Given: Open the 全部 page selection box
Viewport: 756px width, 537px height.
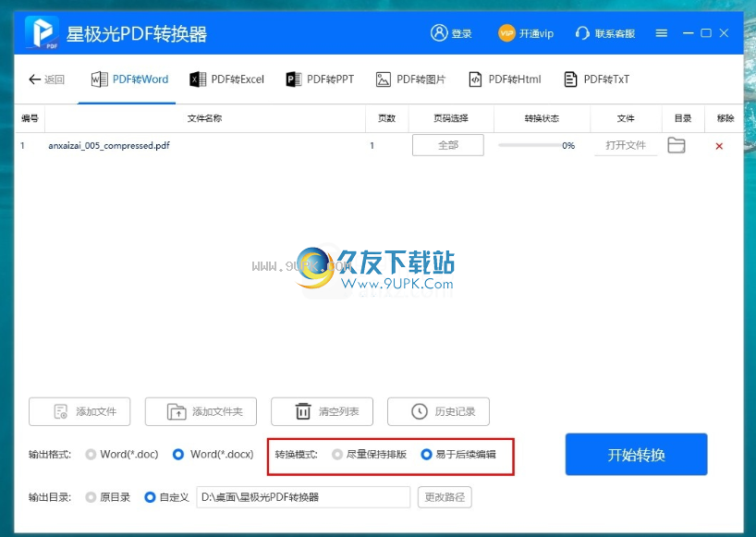Looking at the screenshot, I should coord(448,145).
